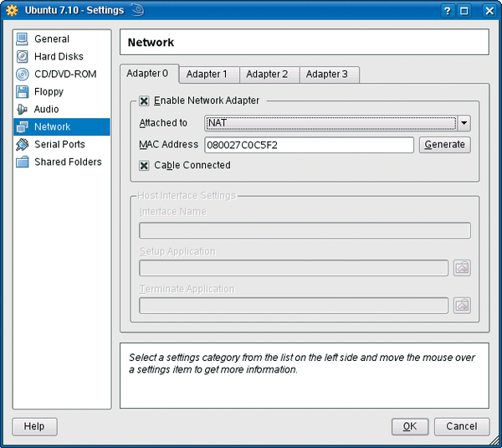Browse for Setup Application file
Viewport: 502px width, 448px height.
[462, 268]
